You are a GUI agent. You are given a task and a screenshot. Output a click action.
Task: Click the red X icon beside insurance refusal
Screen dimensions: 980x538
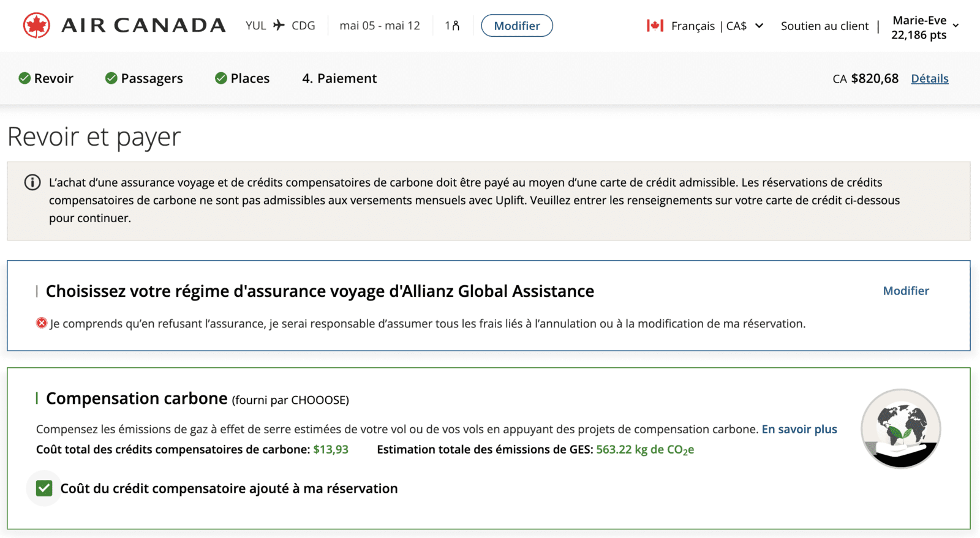42,323
